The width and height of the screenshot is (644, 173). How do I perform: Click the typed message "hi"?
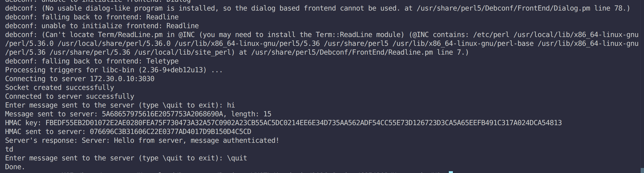[231, 105]
